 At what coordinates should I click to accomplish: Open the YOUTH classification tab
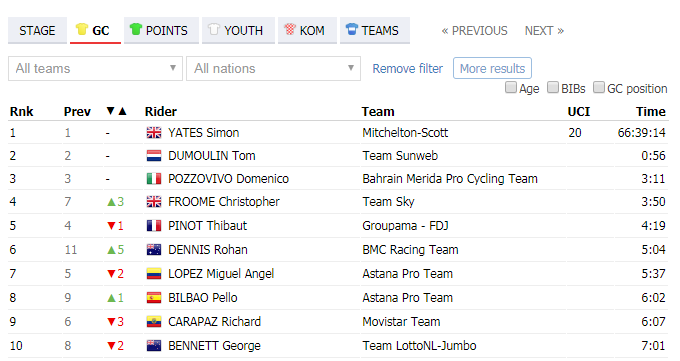238,30
